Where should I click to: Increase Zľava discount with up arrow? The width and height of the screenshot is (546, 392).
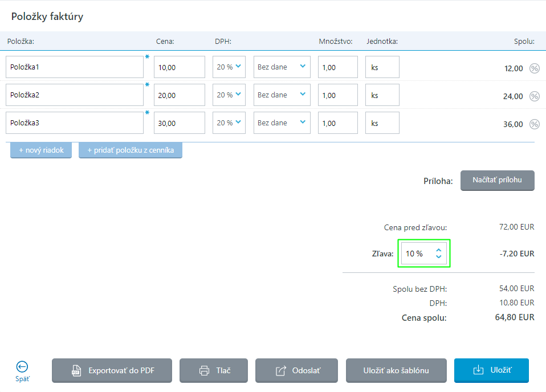pyautogui.click(x=438, y=250)
